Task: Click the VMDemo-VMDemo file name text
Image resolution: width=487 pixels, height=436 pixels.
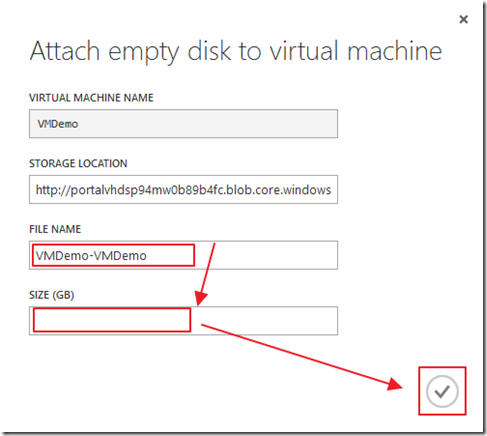Action: [91, 256]
